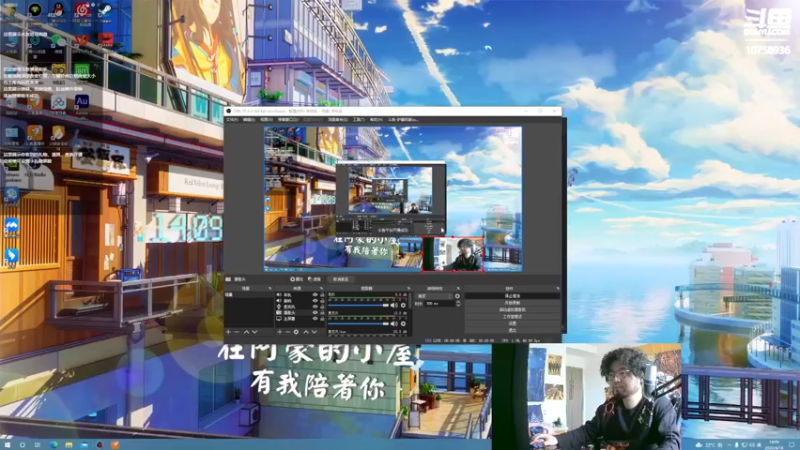Image resolution: width=800 pixels, height=450 pixels.
Task: Remove selected scene with minus icon
Action: (237, 332)
